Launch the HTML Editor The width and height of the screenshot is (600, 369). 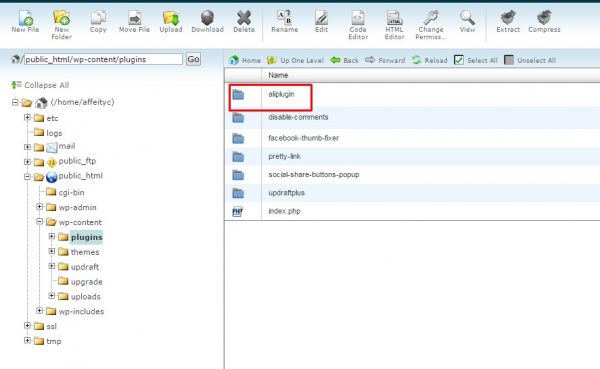click(x=394, y=25)
